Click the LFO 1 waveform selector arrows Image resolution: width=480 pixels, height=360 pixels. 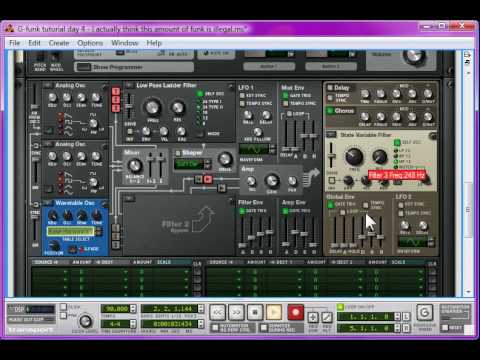click(x=272, y=149)
